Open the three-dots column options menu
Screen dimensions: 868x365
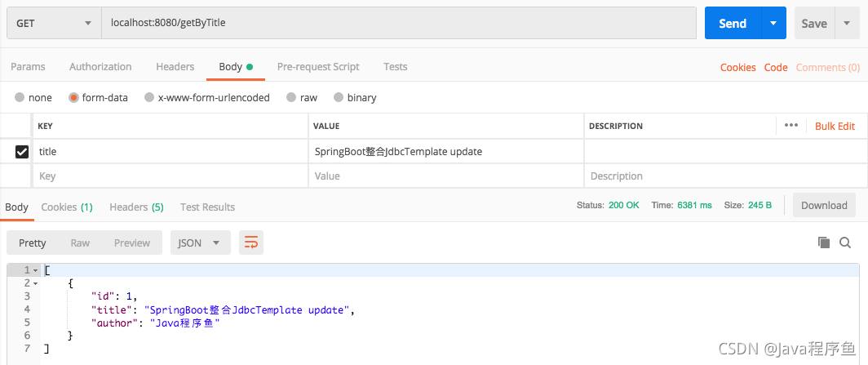tap(791, 125)
